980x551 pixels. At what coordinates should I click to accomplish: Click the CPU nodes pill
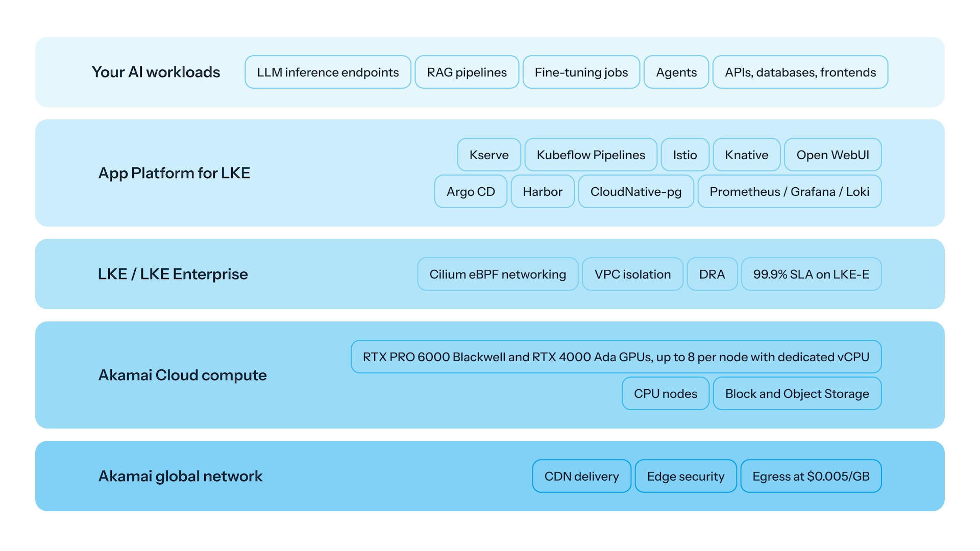tap(666, 393)
